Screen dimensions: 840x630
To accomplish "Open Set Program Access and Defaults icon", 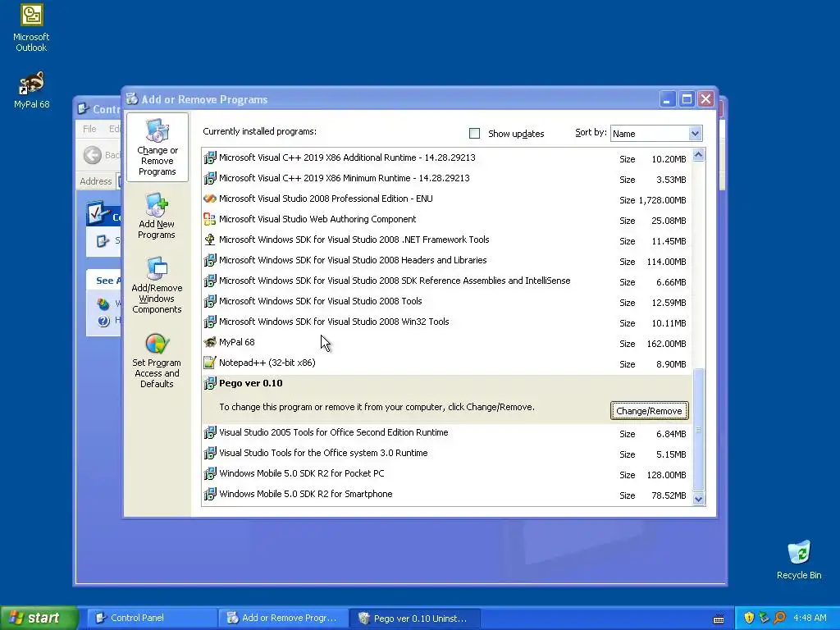I will [x=157, y=360].
